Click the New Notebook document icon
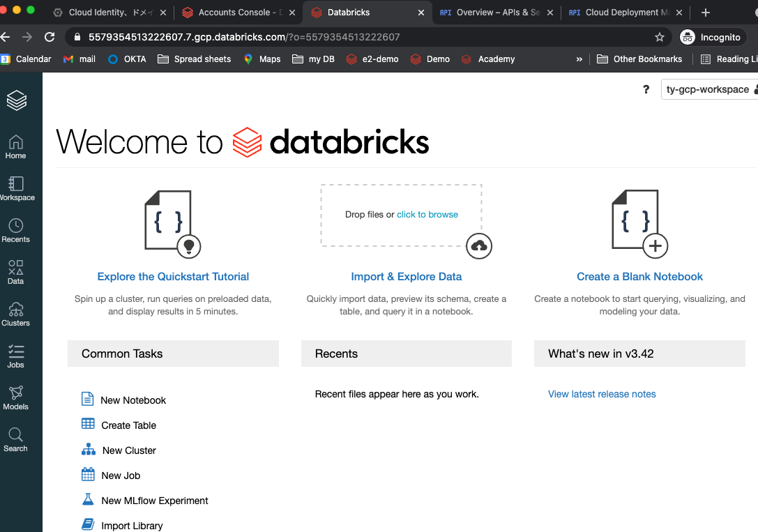 87,399
